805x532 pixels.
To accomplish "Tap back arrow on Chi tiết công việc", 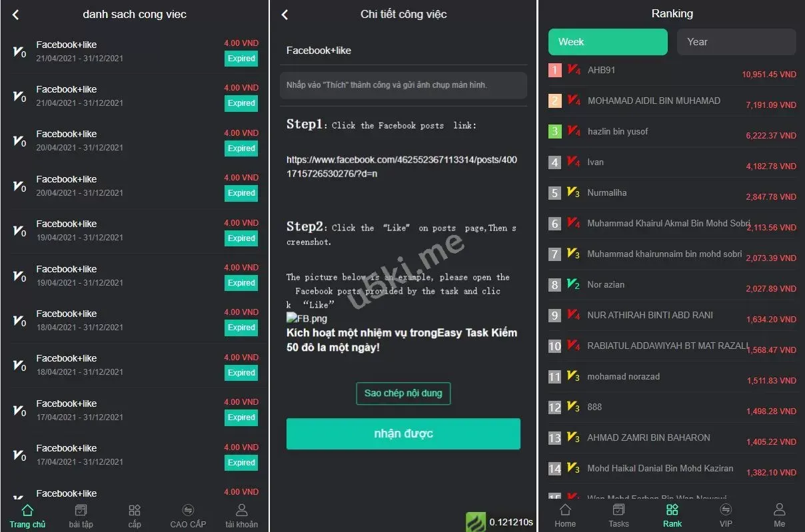I will pyautogui.click(x=285, y=15).
